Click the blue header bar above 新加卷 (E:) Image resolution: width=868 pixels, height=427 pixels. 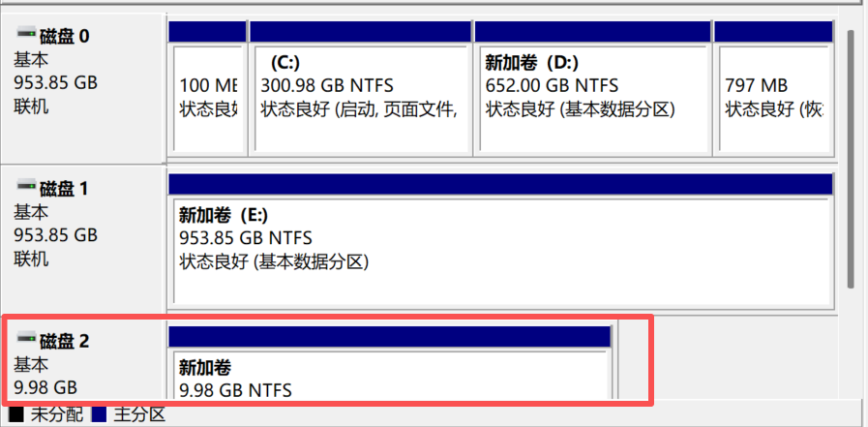pos(499,184)
